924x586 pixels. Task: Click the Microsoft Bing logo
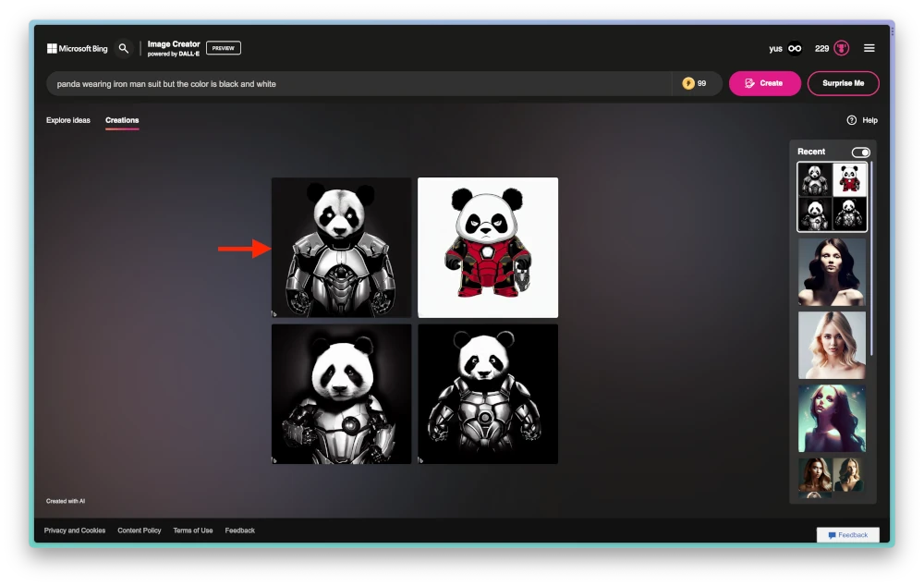(77, 48)
